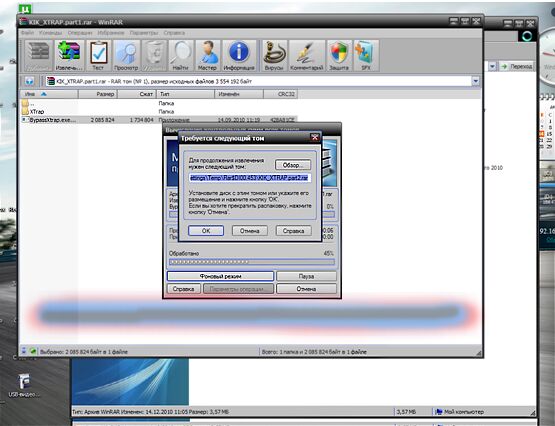Run the Вирусы virus scan tool
This screenshot has height=426, width=555.
click(x=274, y=56)
